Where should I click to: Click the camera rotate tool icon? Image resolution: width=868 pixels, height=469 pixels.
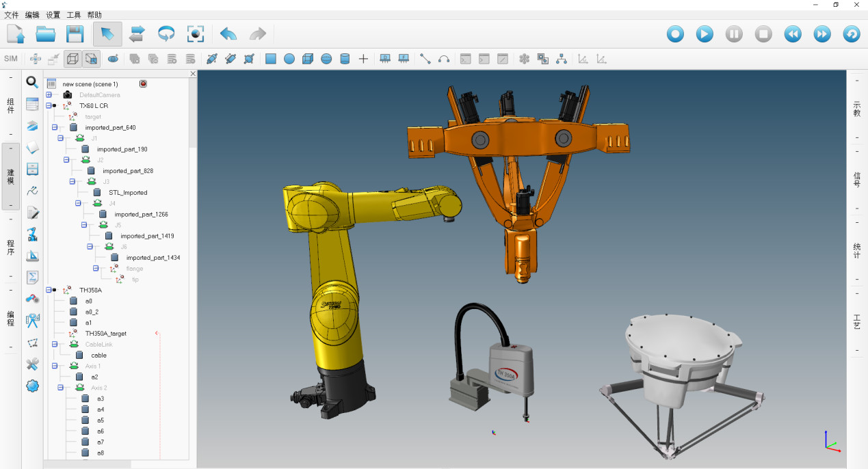(166, 33)
